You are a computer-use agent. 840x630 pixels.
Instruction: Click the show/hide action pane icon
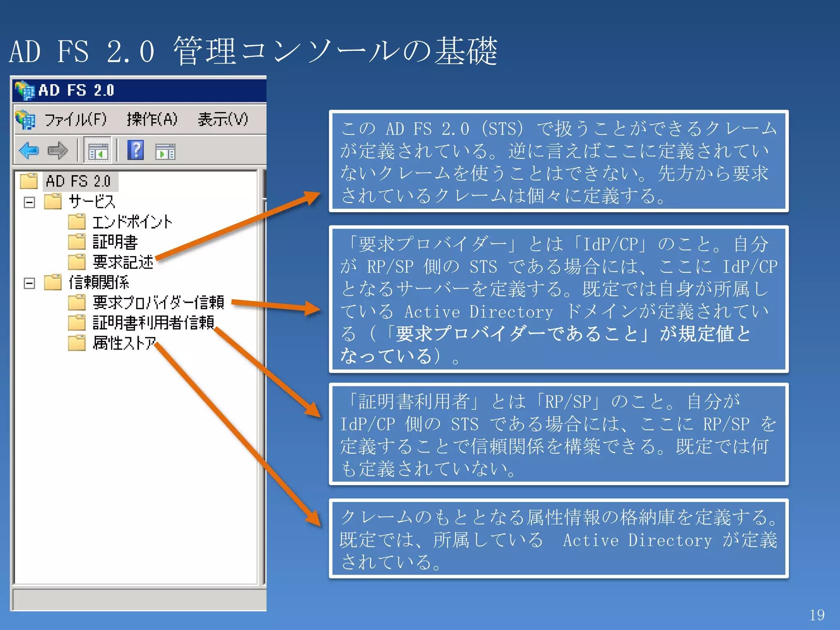pyautogui.click(x=165, y=151)
